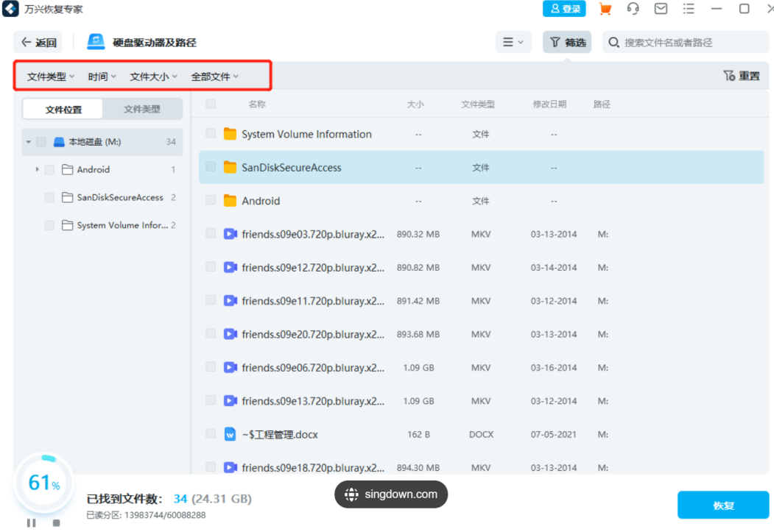Click the 重置 reset filters button
Screen dimensions: 774x532
pyautogui.click(x=742, y=76)
